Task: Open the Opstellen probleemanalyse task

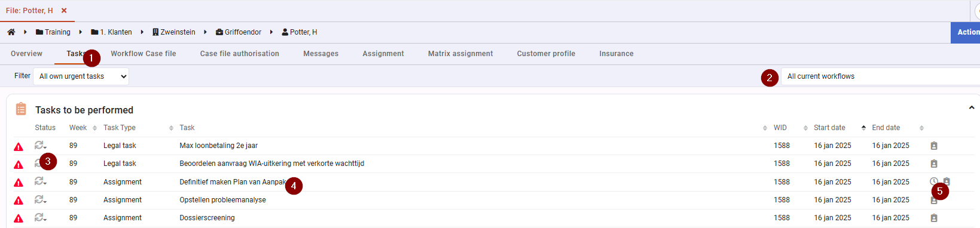Action: (x=222, y=200)
